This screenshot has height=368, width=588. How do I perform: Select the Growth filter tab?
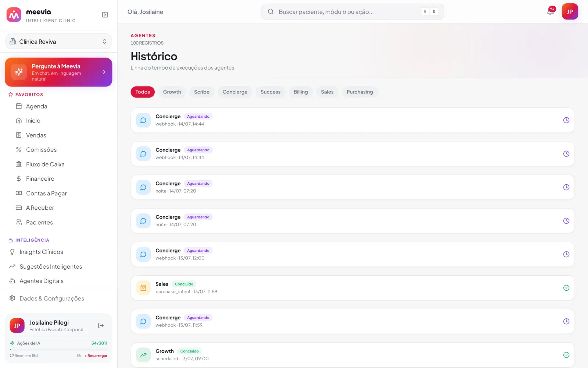click(172, 92)
